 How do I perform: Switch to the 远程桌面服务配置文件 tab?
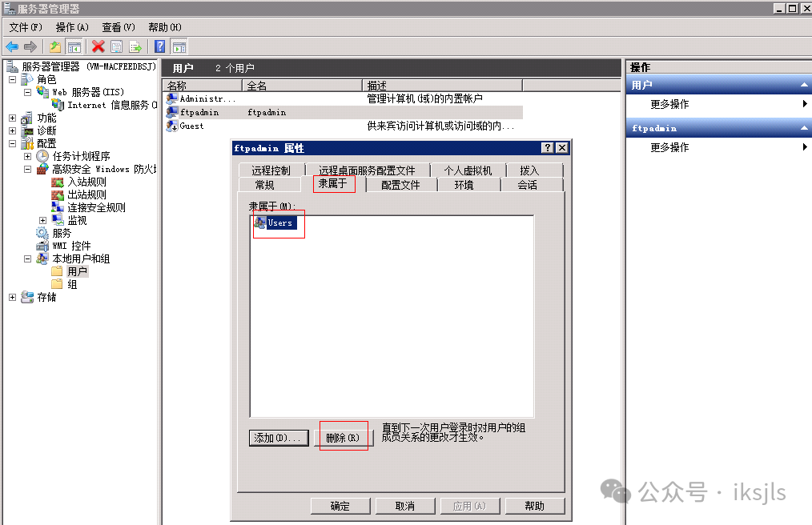point(368,170)
